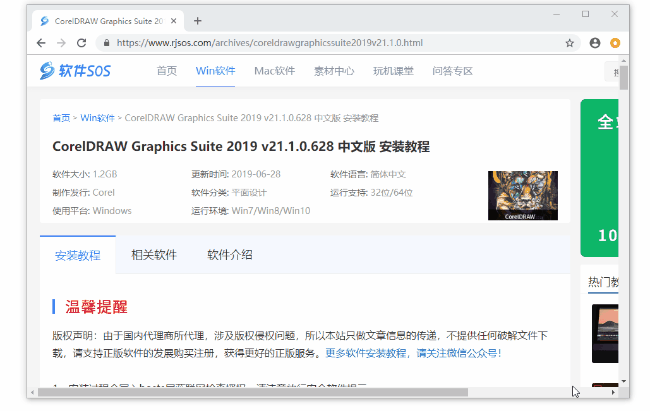Select the CorelDRAW Graphics Suite browser tab
Viewport: 650px width, 411px height.
(108, 21)
